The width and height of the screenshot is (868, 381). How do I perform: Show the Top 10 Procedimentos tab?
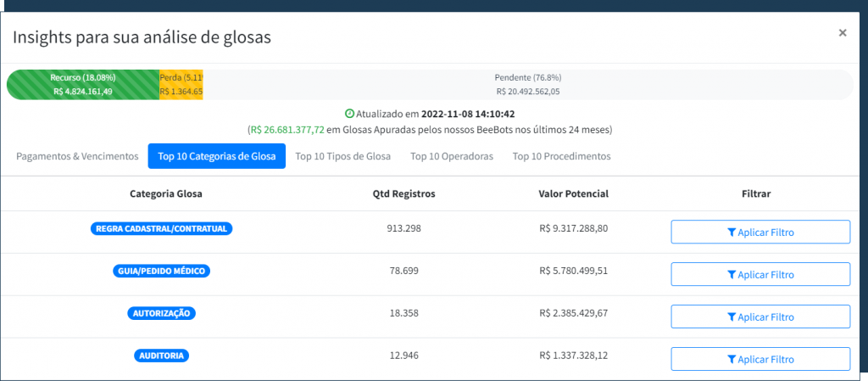561,156
